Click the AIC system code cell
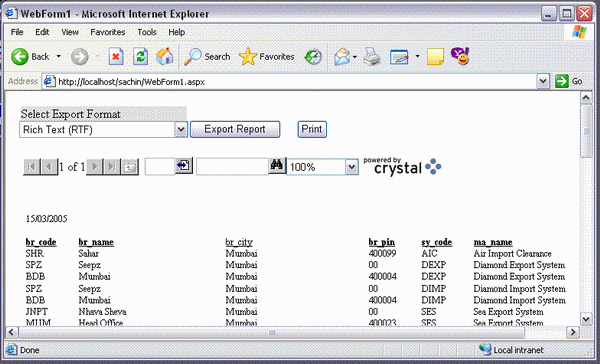Image resolution: width=600 pixels, height=364 pixels. [x=429, y=253]
